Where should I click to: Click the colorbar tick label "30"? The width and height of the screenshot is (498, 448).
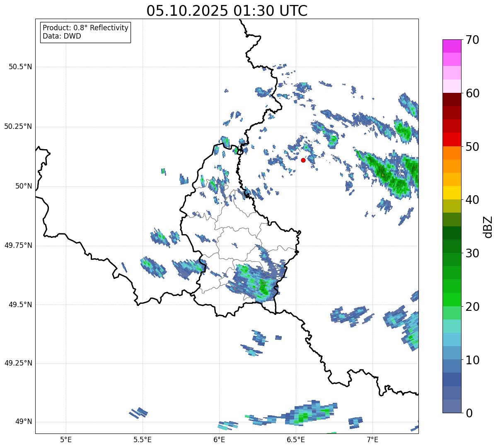point(473,253)
